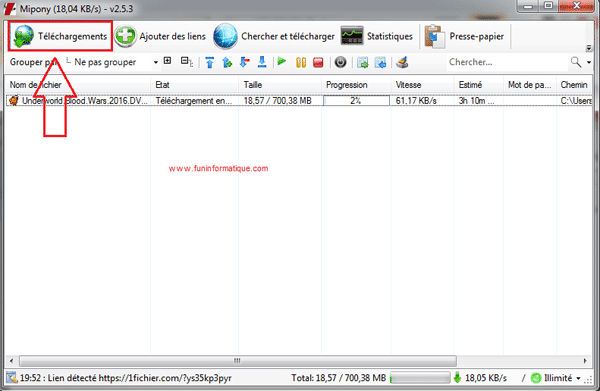
Task: Click the 61,17 KB/s speed cell
Action: pos(416,101)
